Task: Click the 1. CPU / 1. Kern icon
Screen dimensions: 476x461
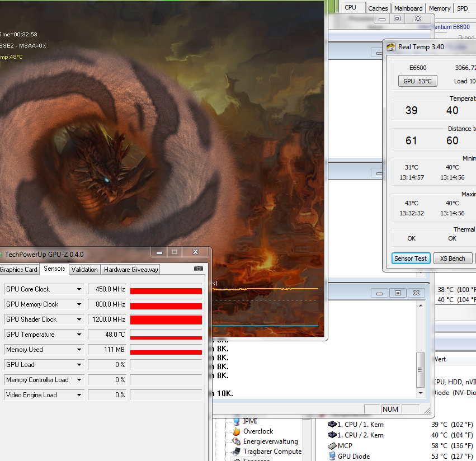Action: 332,424
